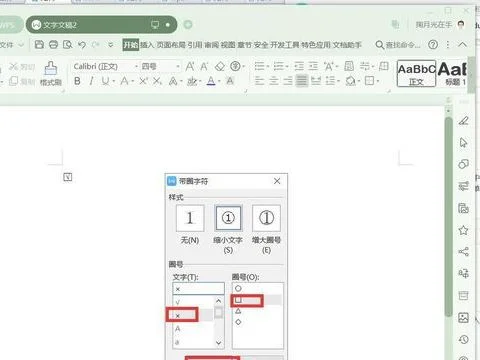
Task: Switch to the 页面布局 tab
Action: (171, 45)
